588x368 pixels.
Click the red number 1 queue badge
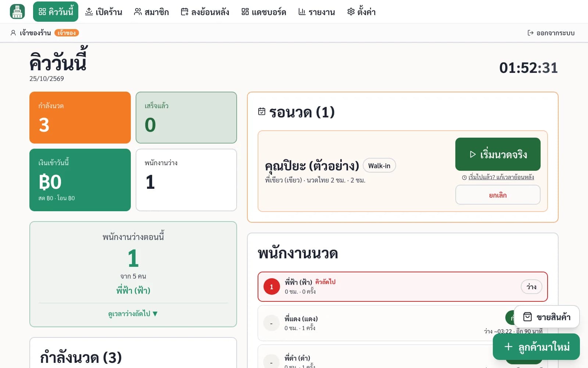(272, 287)
